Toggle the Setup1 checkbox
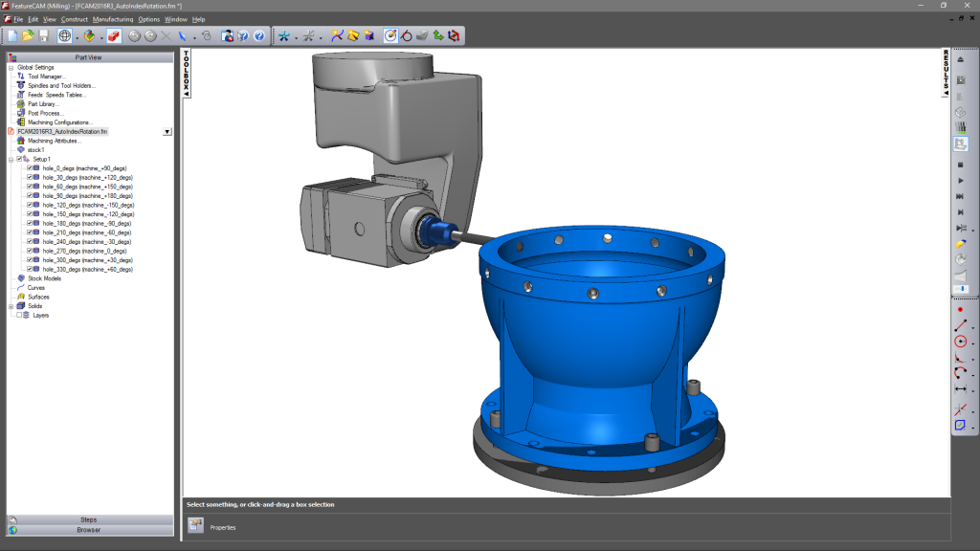Image resolution: width=980 pixels, height=551 pixels. (19, 159)
